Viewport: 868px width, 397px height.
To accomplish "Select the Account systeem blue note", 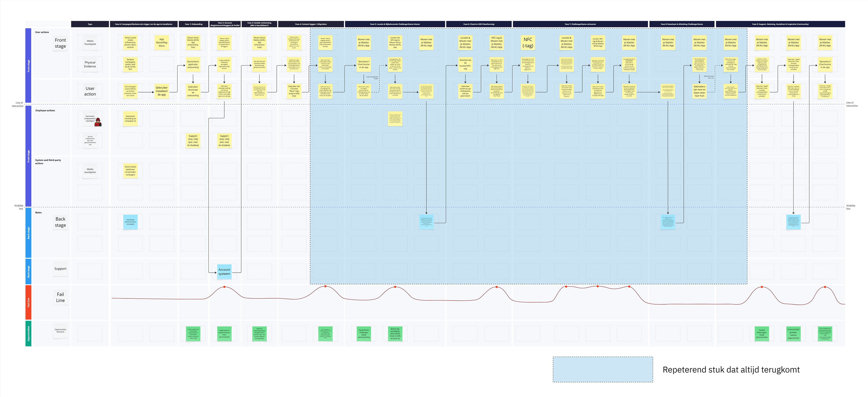I will point(224,272).
